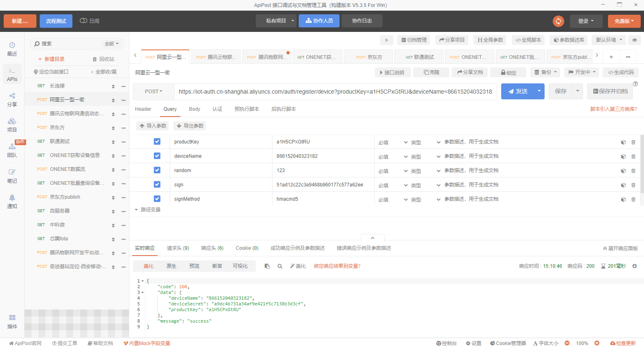This screenshot has width=644, height=352.
Task: Click the 100% zoom level in the status bar
Action: pyautogui.click(x=582, y=343)
